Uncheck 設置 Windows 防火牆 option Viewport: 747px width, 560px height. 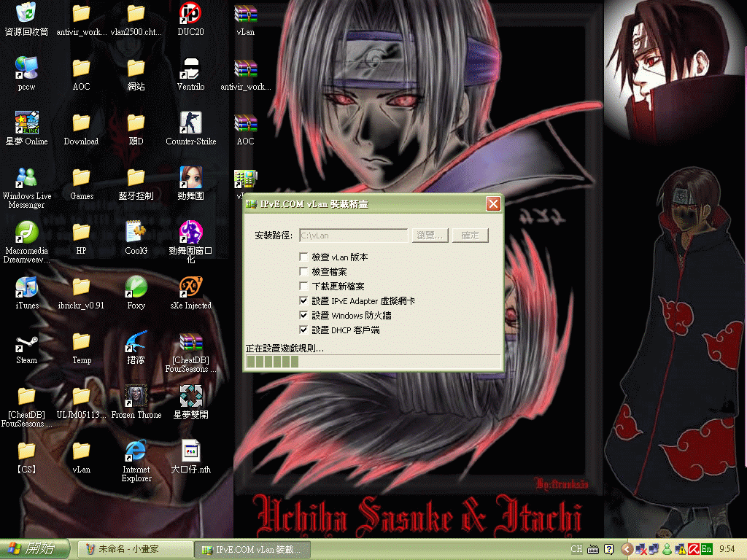[x=304, y=316]
